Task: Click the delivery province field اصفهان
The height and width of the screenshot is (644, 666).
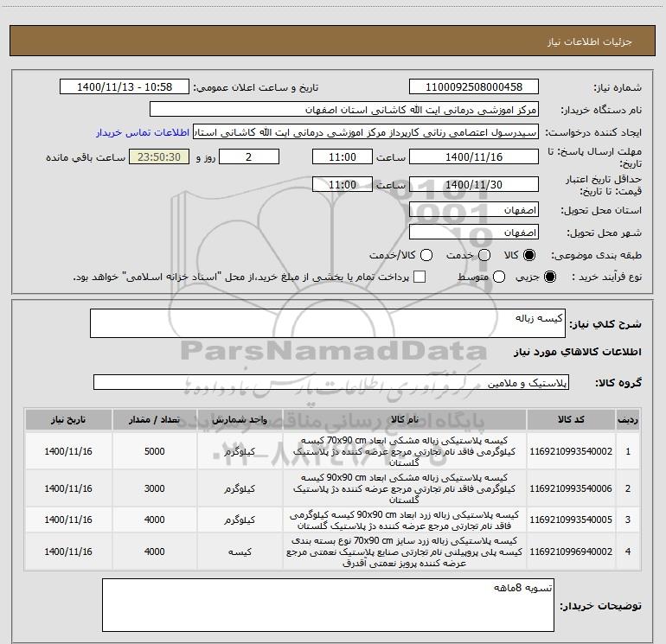Action: (x=474, y=210)
